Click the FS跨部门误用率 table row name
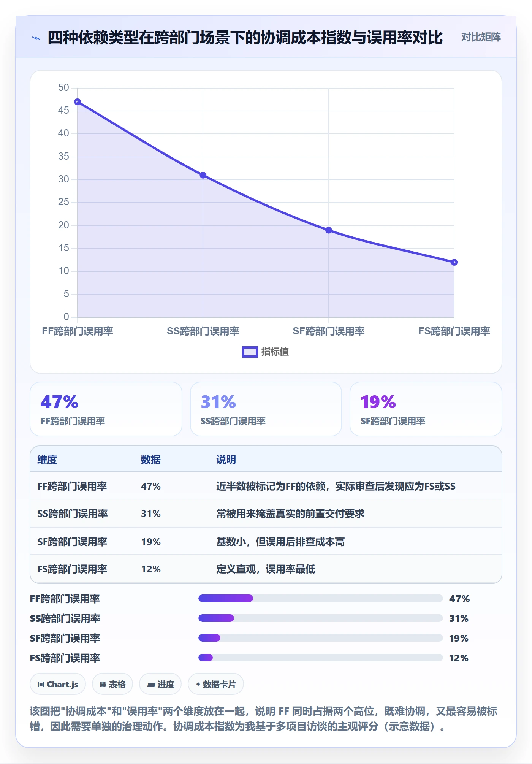 72,569
